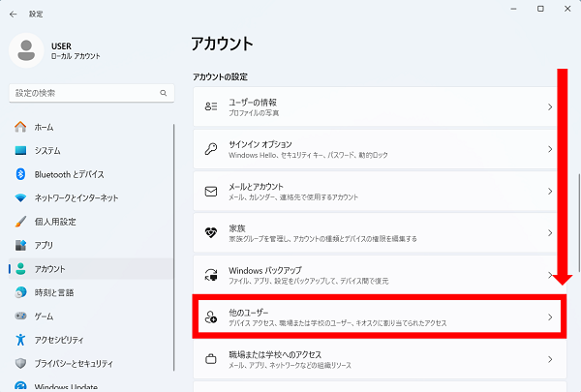The image size is (581, 392).
Task: Select the network Wi-Fi icon
Action: (x=20, y=197)
